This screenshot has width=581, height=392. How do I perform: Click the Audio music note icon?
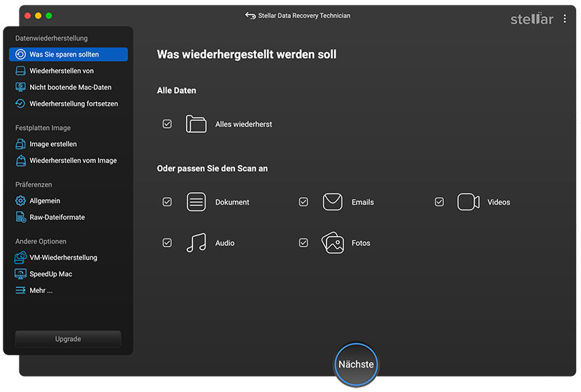click(196, 243)
